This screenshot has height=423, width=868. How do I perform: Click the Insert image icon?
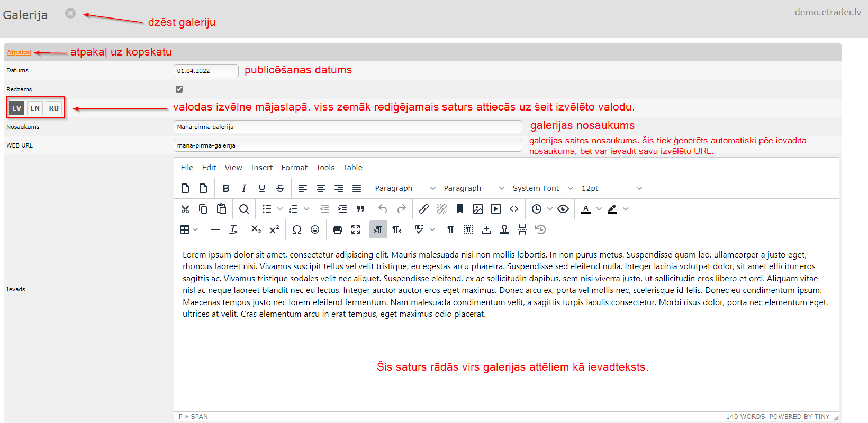[x=478, y=209]
